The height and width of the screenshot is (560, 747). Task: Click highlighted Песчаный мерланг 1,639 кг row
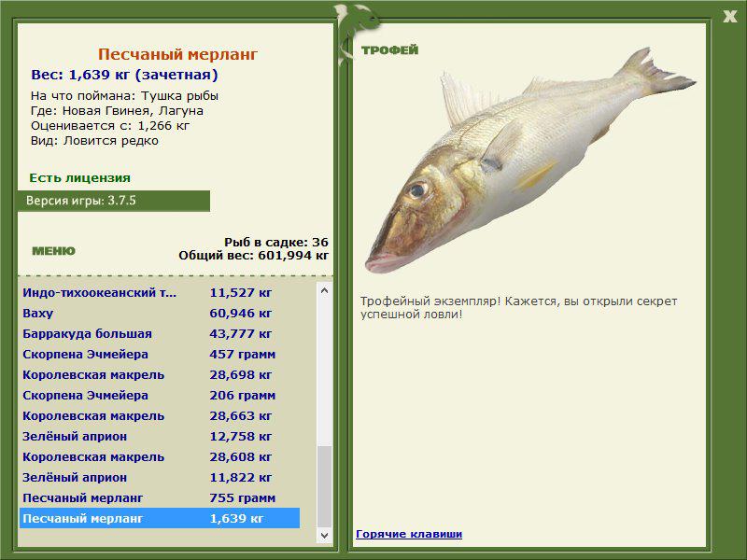click(160, 518)
